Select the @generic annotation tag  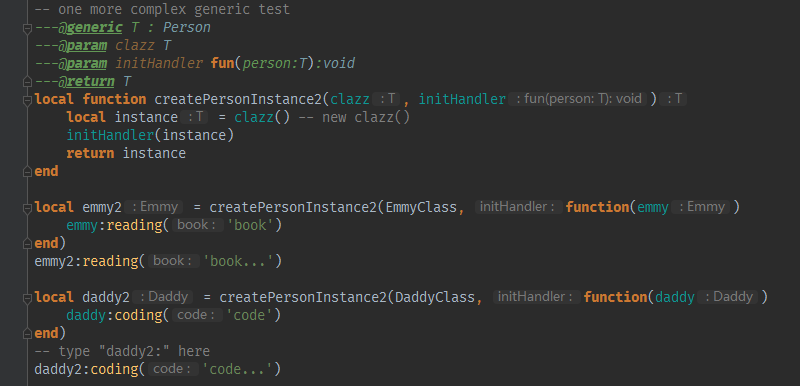pyautogui.click(x=90, y=28)
